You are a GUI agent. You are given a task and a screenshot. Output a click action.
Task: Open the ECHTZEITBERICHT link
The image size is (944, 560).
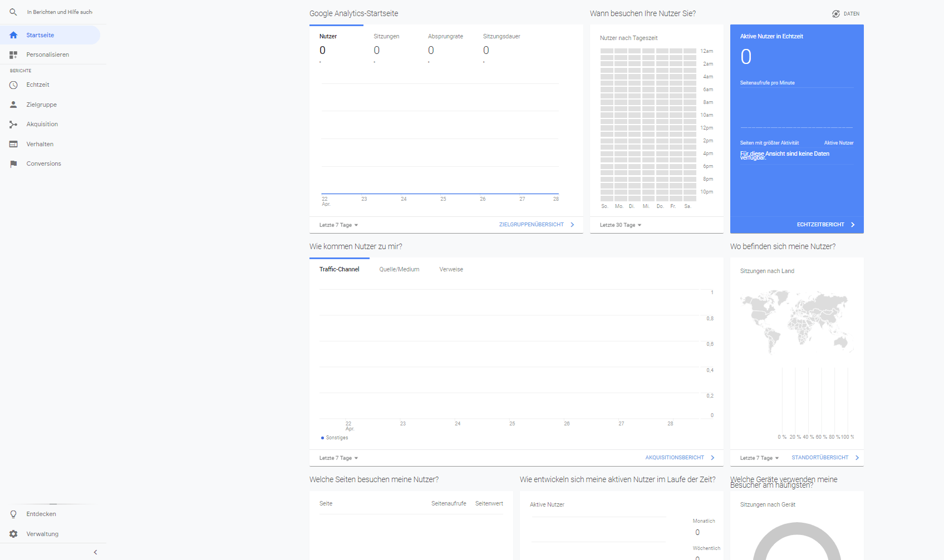click(x=820, y=225)
